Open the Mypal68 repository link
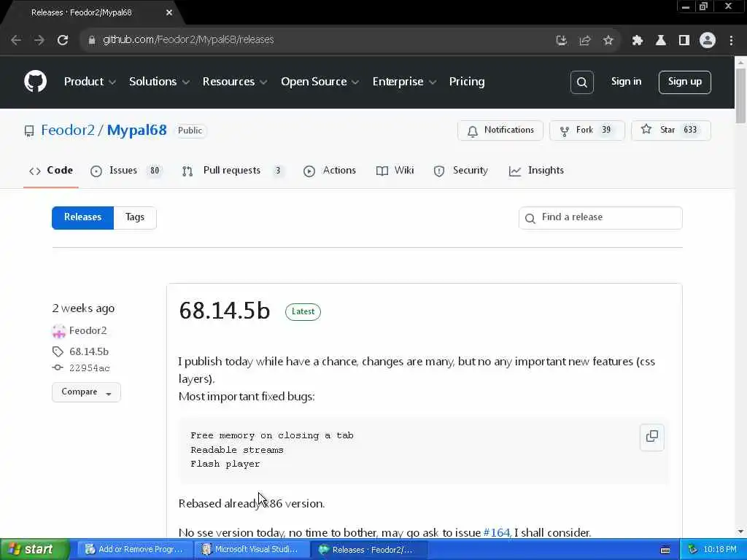747x560 pixels. coord(136,130)
